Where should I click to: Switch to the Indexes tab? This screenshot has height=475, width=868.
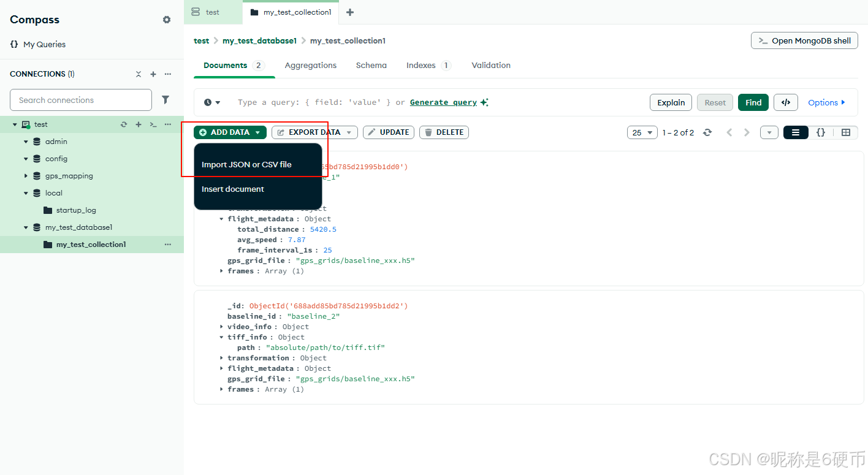click(428, 66)
